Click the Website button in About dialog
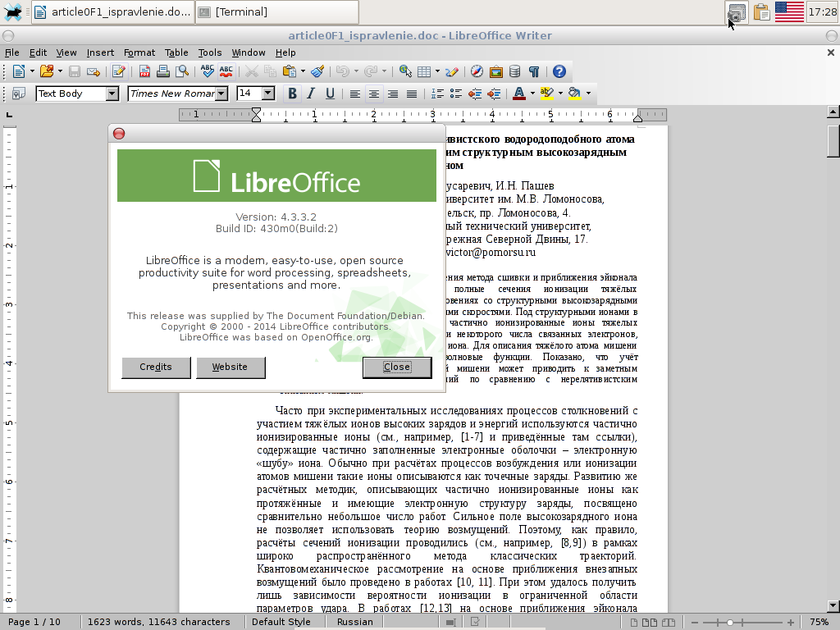This screenshot has width=840, height=630. (231, 367)
